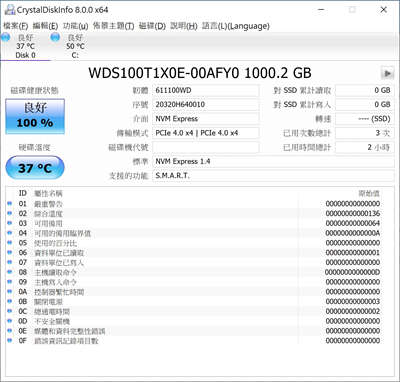
Task: Click the 良好 100 % health status button
Action: click(35, 117)
